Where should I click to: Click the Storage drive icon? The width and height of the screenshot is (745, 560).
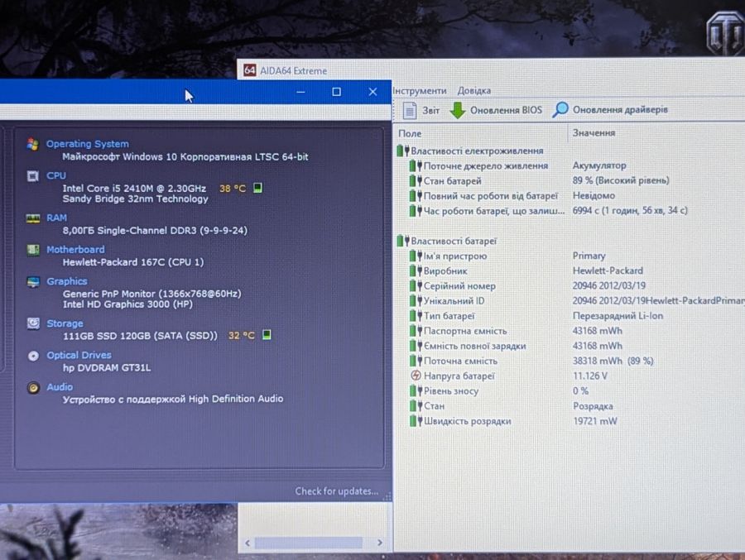tap(33, 323)
